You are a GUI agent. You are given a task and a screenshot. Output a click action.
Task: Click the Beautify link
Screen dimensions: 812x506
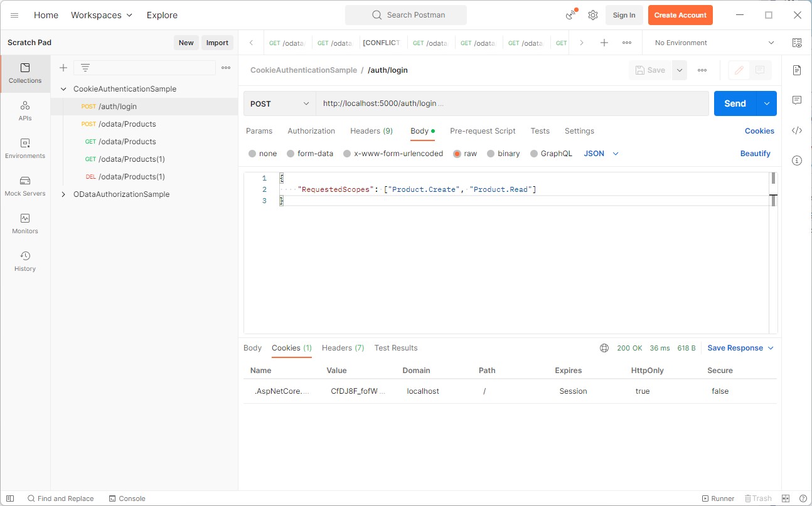click(756, 154)
